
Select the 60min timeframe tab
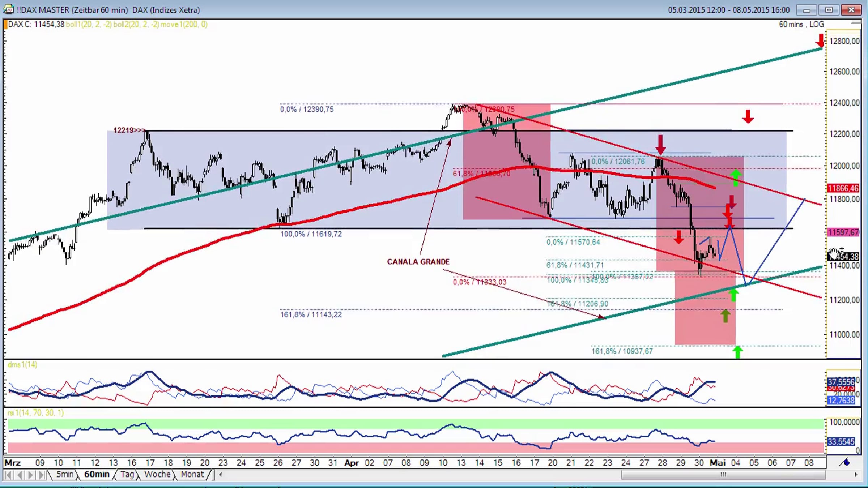(97, 474)
